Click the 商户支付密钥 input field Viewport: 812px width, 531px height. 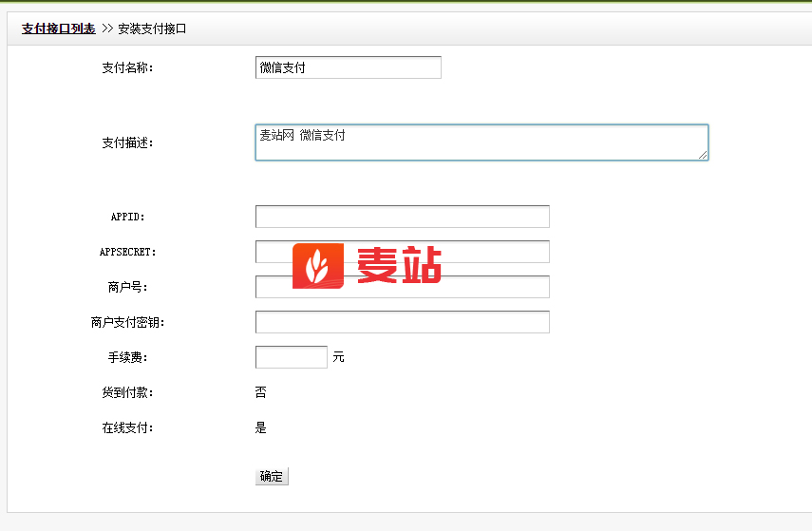click(x=402, y=322)
